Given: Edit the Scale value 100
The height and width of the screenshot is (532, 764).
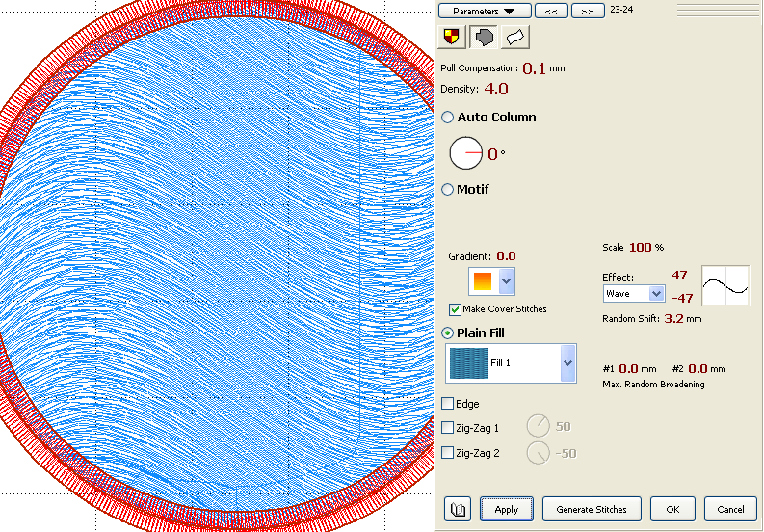Looking at the screenshot, I should pyautogui.click(x=641, y=248).
